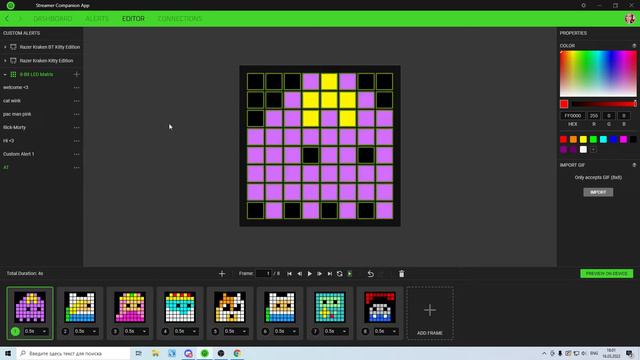Viewport: 640px width, 360px height.
Task: Select frame 3 thumbnail
Action: coord(130,307)
